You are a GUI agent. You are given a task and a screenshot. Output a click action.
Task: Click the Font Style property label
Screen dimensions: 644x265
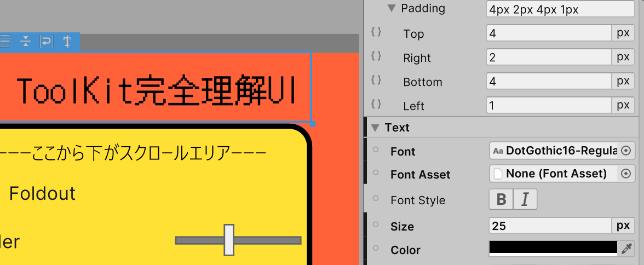coord(418,200)
